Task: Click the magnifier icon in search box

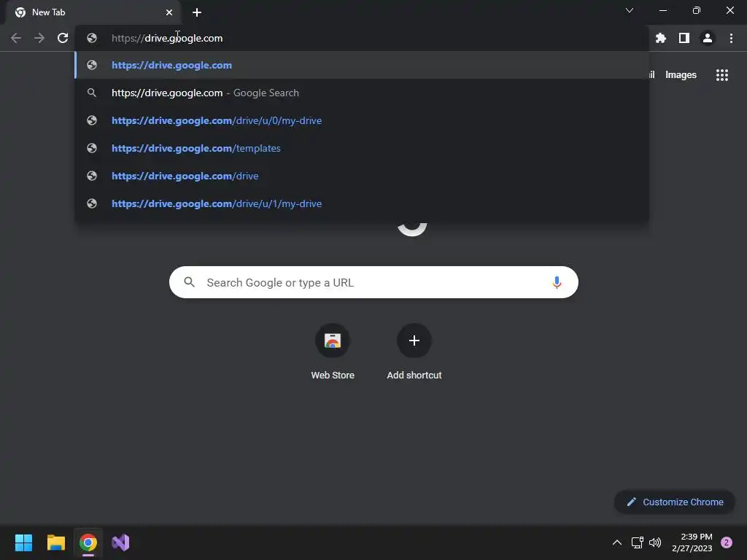Action: coord(189,282)
